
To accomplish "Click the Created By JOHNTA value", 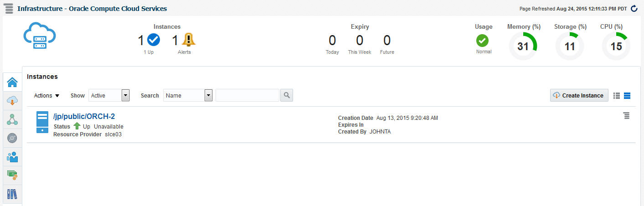I will [380, 132].
